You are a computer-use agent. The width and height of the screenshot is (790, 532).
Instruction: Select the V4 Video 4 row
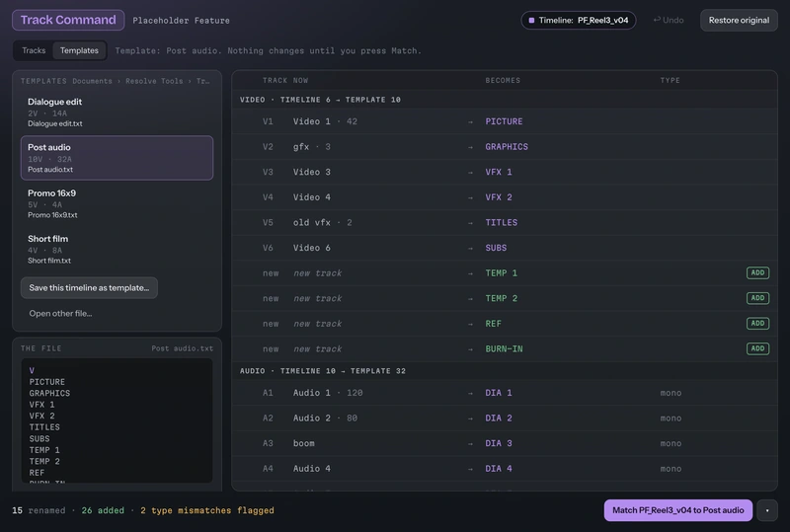click(x=505, y=197)
